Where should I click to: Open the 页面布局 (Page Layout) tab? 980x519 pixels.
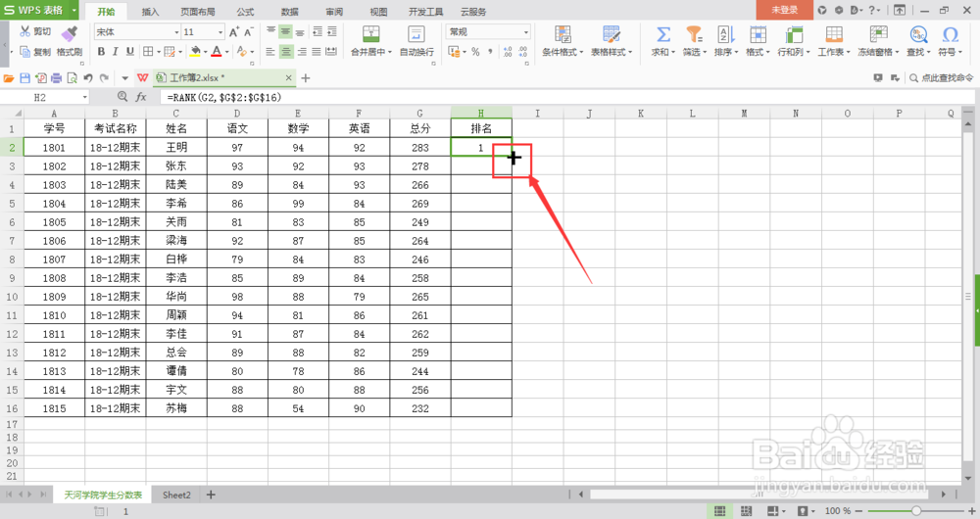coord(198,11)
